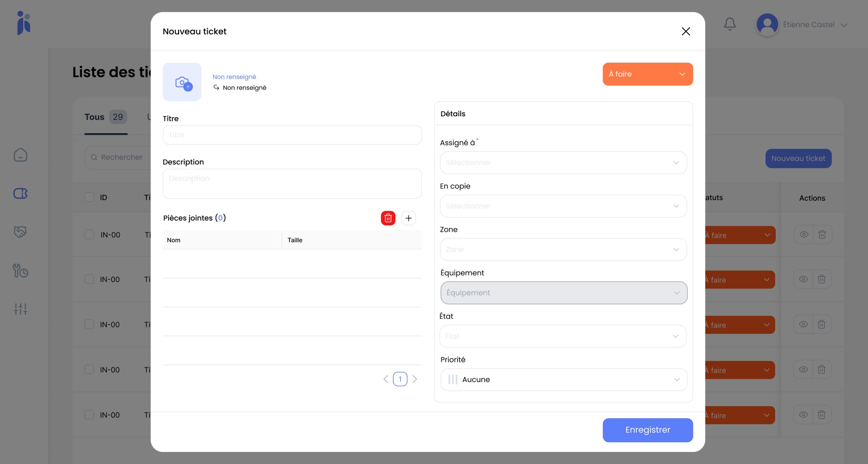
Task: Select the Tous tab
Action: (x=95, y=117)
